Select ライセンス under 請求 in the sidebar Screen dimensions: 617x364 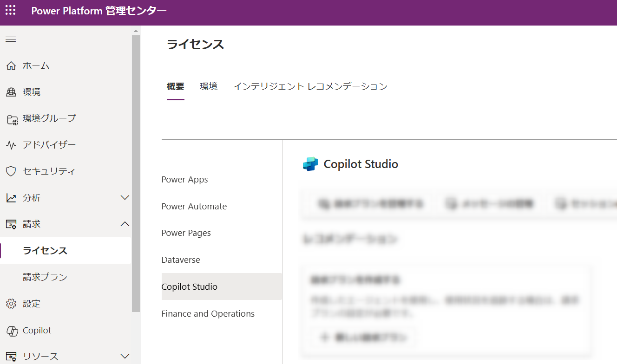click(66, 251)
